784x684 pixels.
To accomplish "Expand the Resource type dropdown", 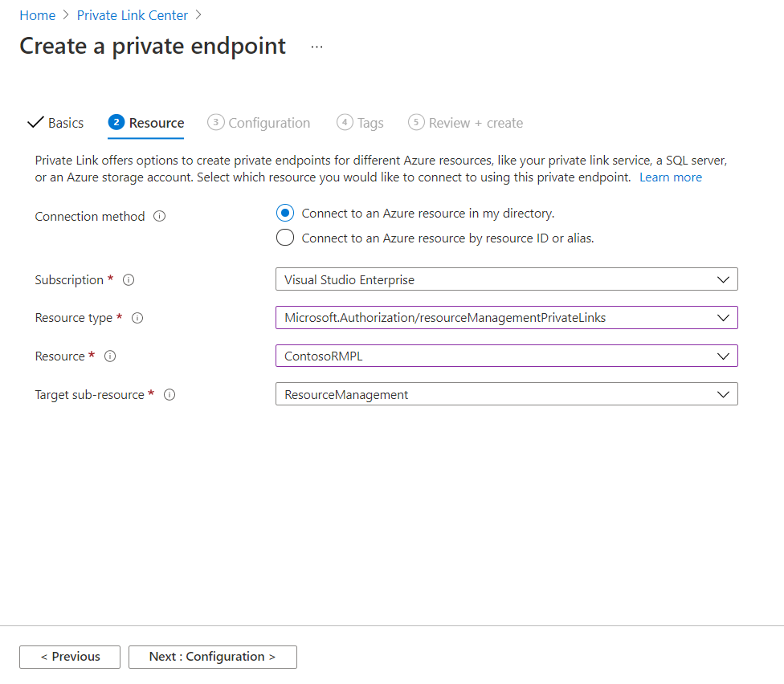I will click(506, 318).
